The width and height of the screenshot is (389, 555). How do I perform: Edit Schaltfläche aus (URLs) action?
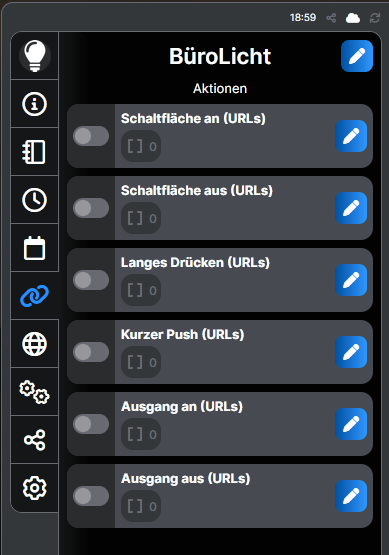351,208
